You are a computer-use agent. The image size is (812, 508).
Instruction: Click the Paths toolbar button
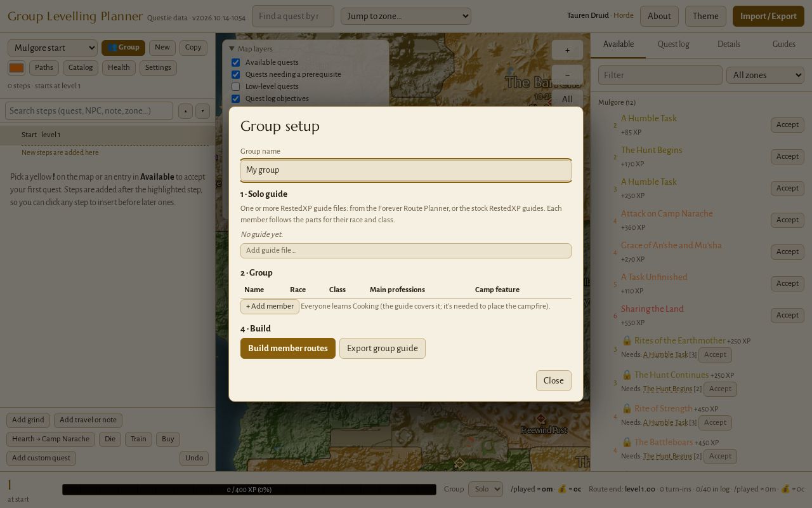pos(44,68)
